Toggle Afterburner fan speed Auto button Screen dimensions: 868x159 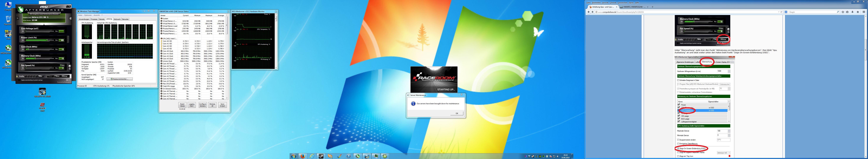[x=62, y=66]
